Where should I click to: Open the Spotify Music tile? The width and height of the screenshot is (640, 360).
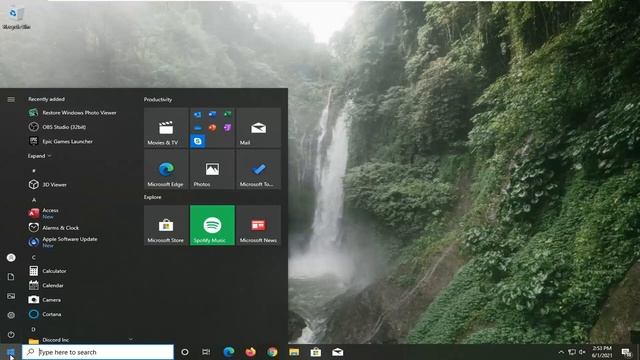(212, 225)
